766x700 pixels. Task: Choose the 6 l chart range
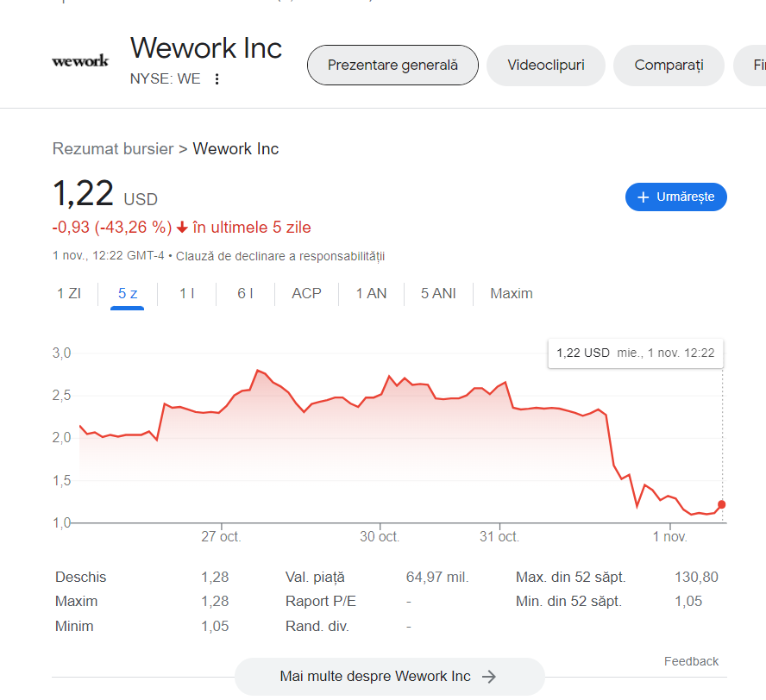(245, 293)
